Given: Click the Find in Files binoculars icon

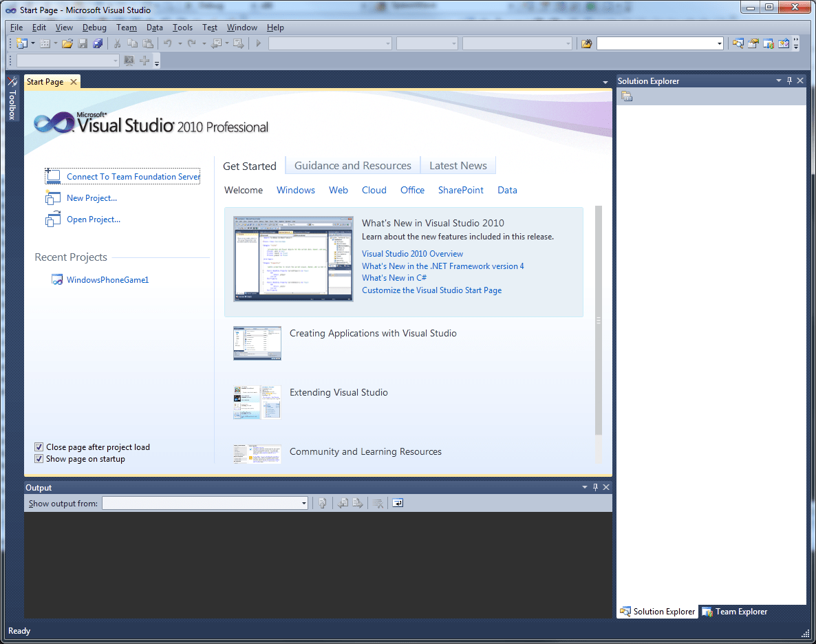Looking at the screenshot, I should coord(586,44).
